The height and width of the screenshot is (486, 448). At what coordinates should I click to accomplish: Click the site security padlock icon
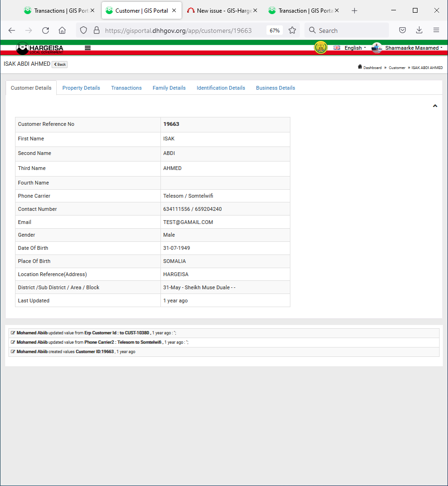coord(97,31)
